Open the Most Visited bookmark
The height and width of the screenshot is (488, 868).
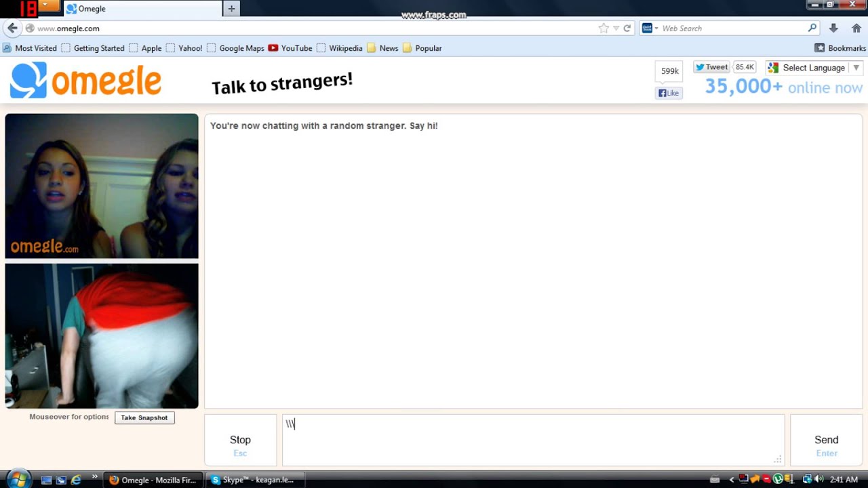(x=30, y=48)
